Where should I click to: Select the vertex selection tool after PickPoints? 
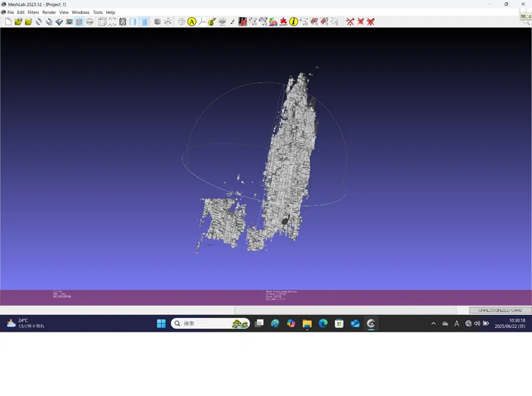(x=253, y=22)
